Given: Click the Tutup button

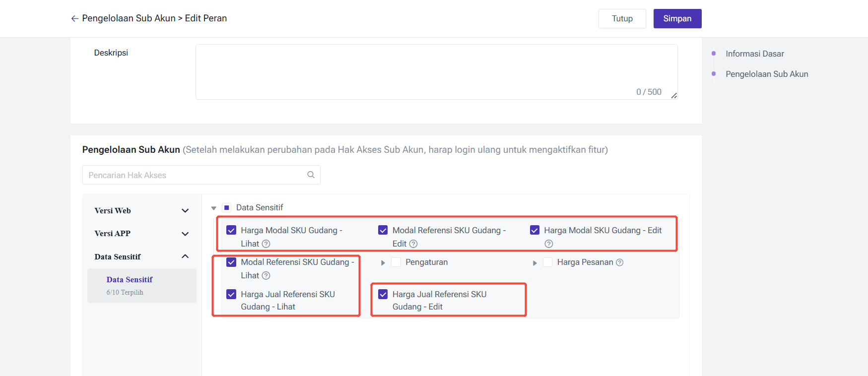Looking at the screenshot, I should click(x=622, y=18).
